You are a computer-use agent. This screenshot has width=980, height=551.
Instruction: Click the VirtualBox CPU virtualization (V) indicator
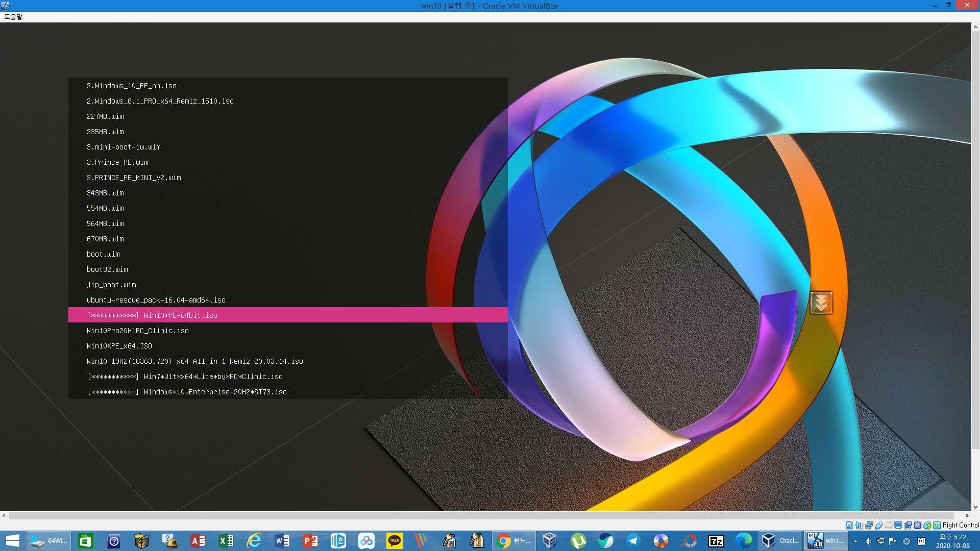pos(917,525)
